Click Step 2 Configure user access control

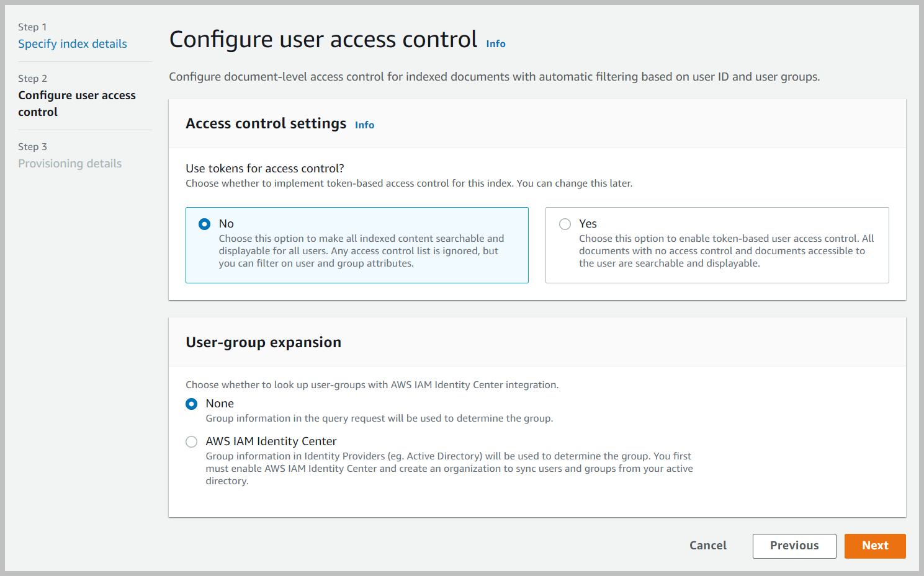pos(77,103)
